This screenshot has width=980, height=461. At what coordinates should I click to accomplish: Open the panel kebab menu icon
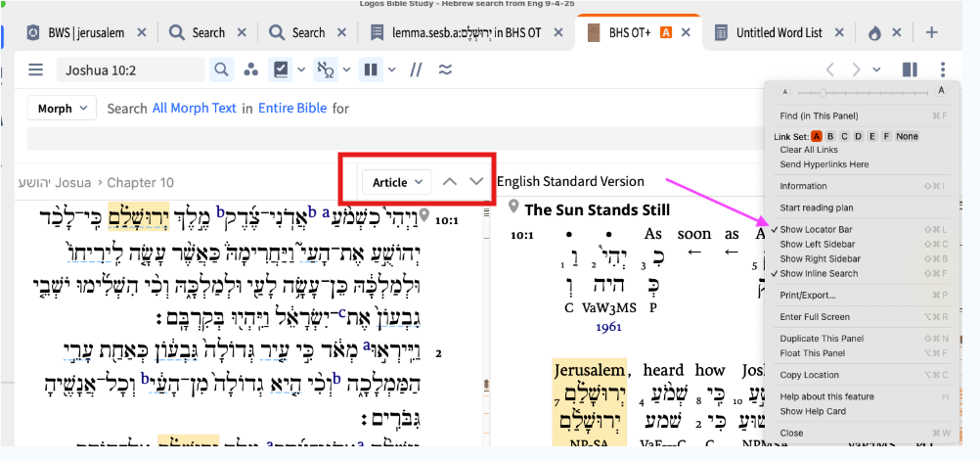point(943,70)
